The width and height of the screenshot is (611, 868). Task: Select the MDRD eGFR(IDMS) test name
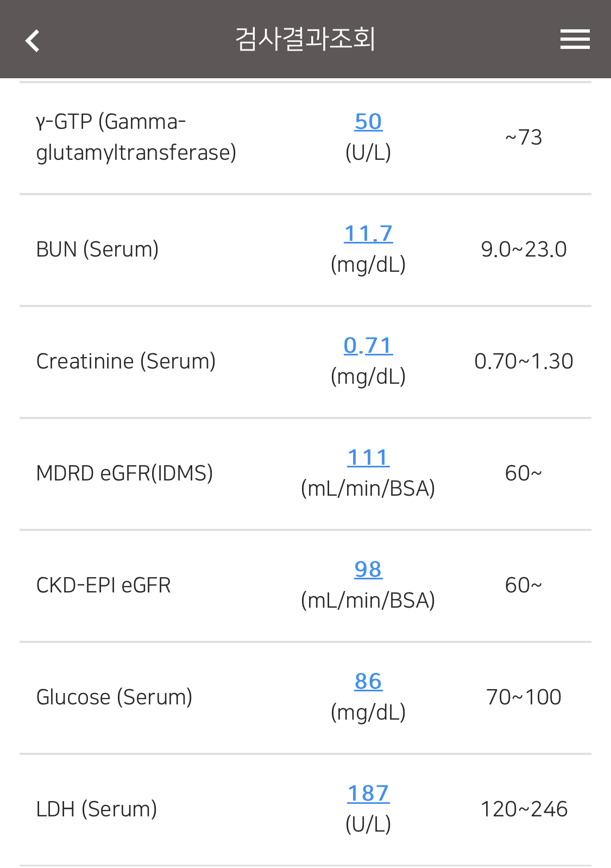coord(124,473)
